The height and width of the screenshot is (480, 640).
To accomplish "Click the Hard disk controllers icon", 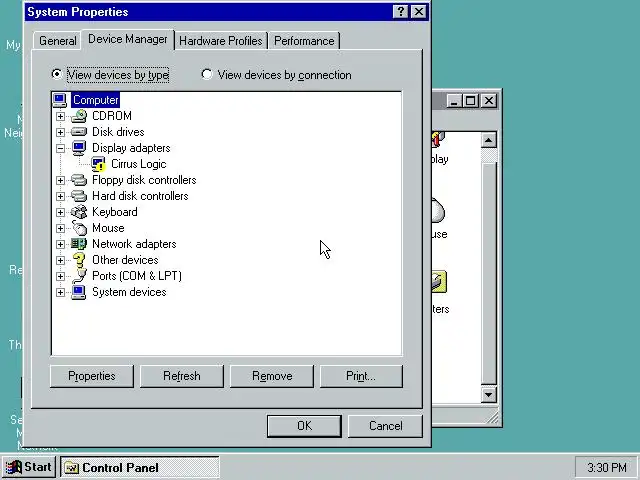I will 79,196.
